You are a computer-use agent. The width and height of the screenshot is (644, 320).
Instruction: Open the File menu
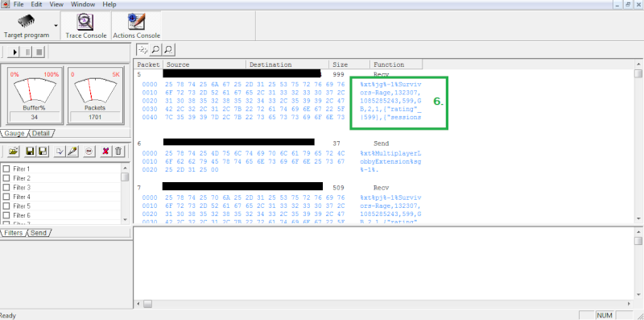pos(19,5)
